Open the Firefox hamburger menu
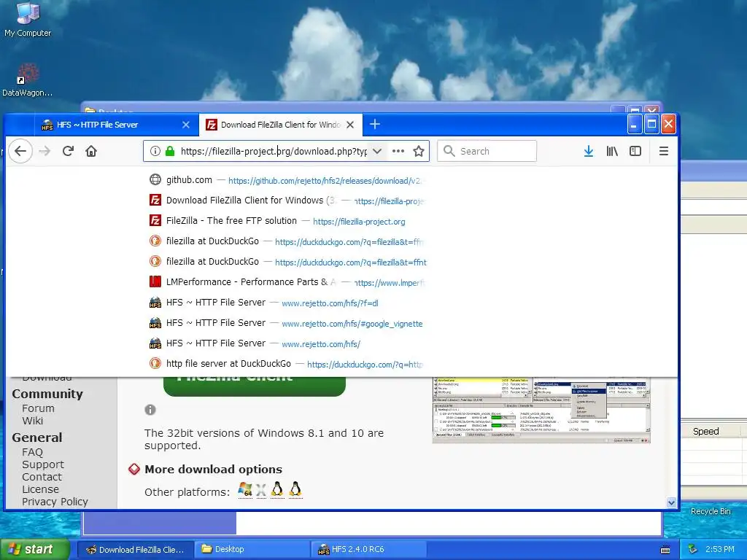747x560 pixels. click(663, 151)
